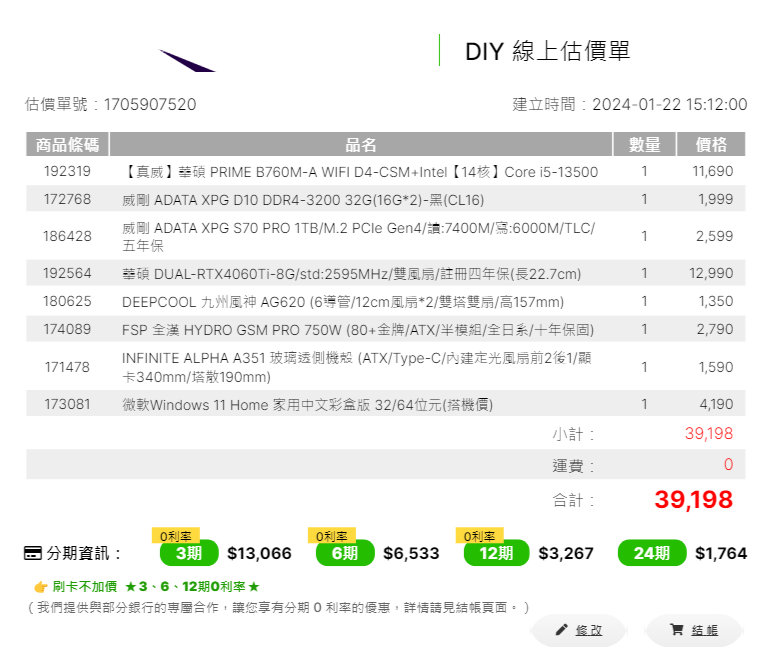Click the ADATA XPG D10 DDR4-3200 product name

tap(303, 200)
